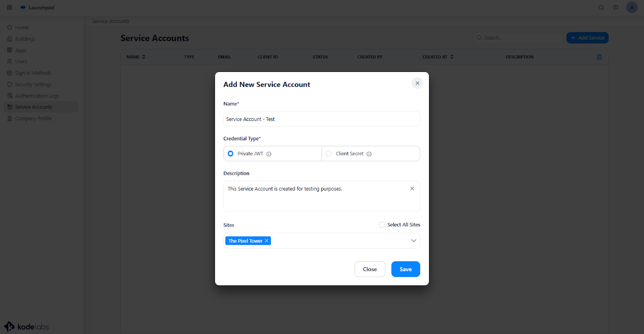
Task: Go to Security Settings in the sidebar
Action: [33, 84]
